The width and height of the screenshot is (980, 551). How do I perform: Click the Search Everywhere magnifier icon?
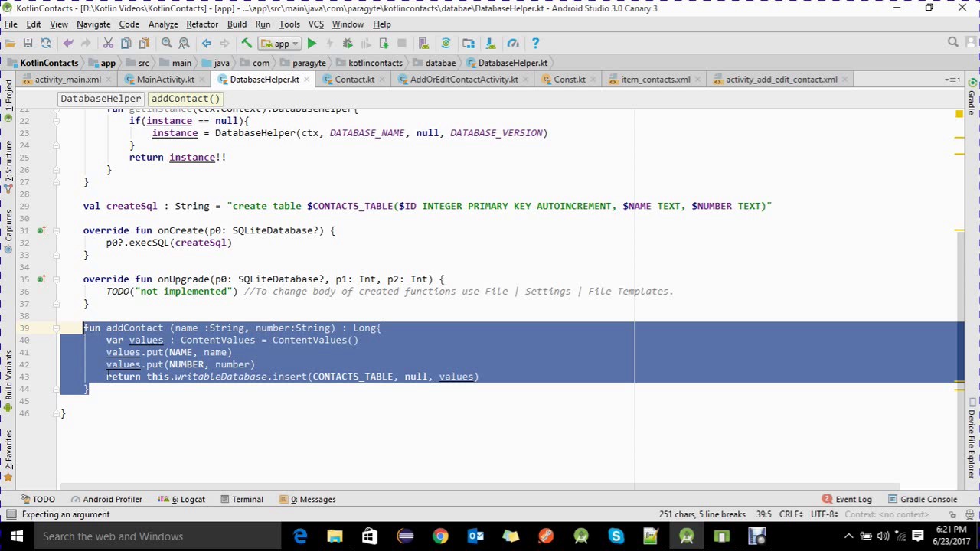(x=953, y=43)
